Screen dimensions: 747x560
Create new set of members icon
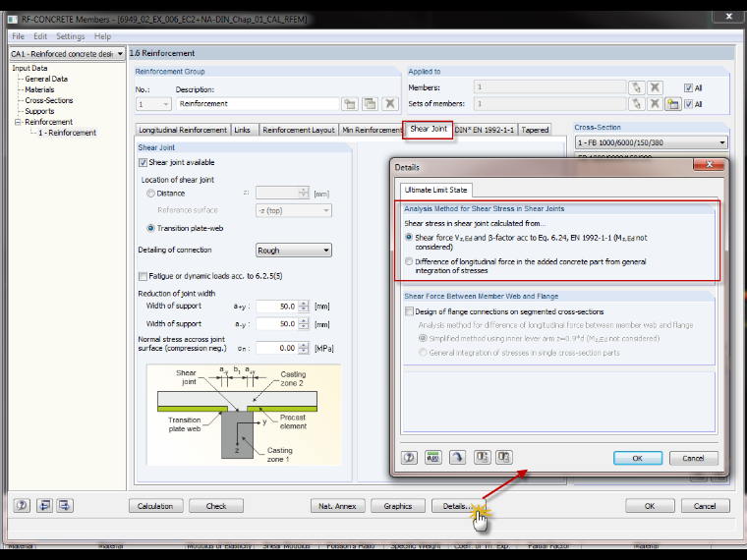pos(672,104)
